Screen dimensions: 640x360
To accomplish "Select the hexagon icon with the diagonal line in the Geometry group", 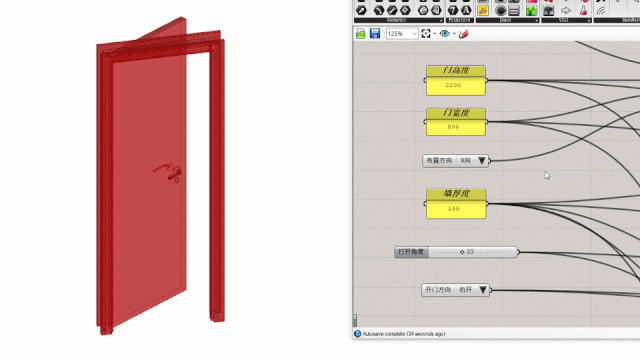I will point(392,10).
